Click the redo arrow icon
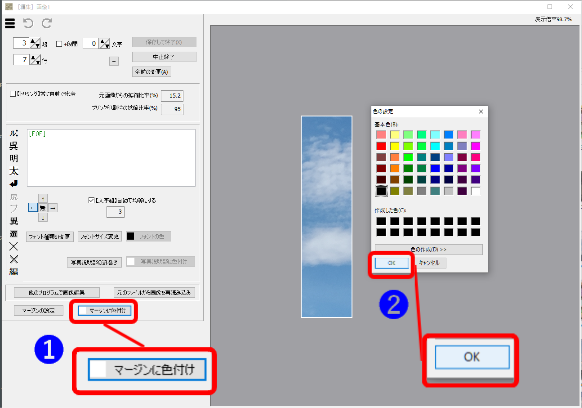The width and height of the screenshot is (582, 408). [x=47, y=23]
